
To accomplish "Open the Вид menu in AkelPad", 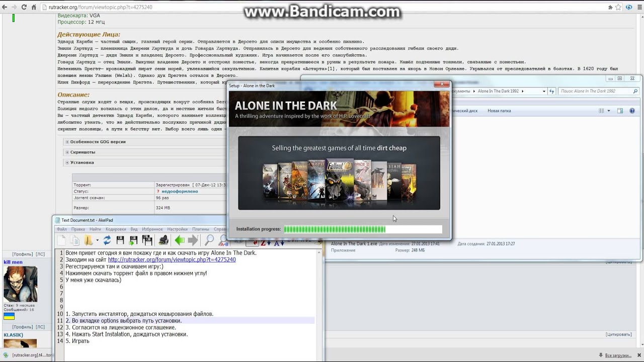I will tap(134, 229).
